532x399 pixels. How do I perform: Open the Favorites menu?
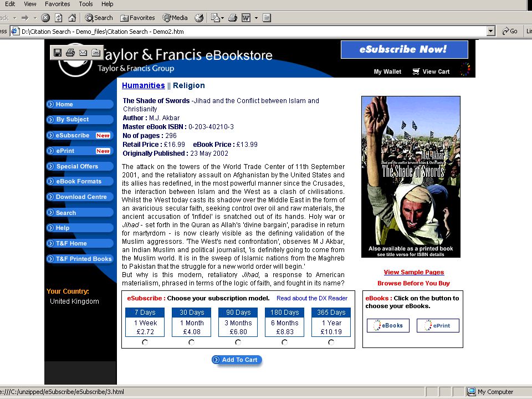(57, 4)
